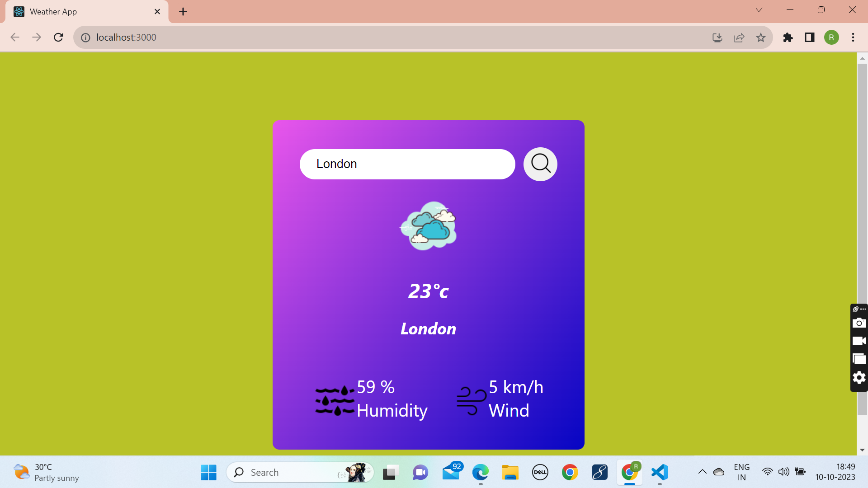Mute volume via the taskbar speaker icon
Image resolution: width=868 pixels, height=488 pixels.
(x=784, y=472)
